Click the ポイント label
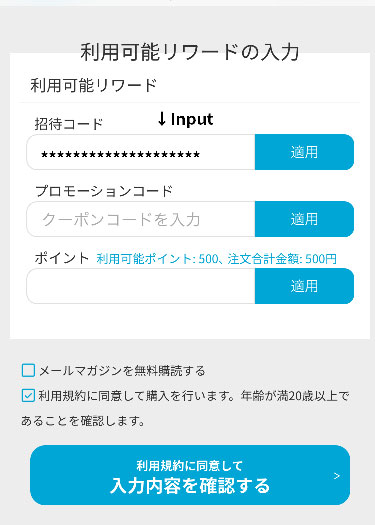375x525 pixels. (62, 258)
